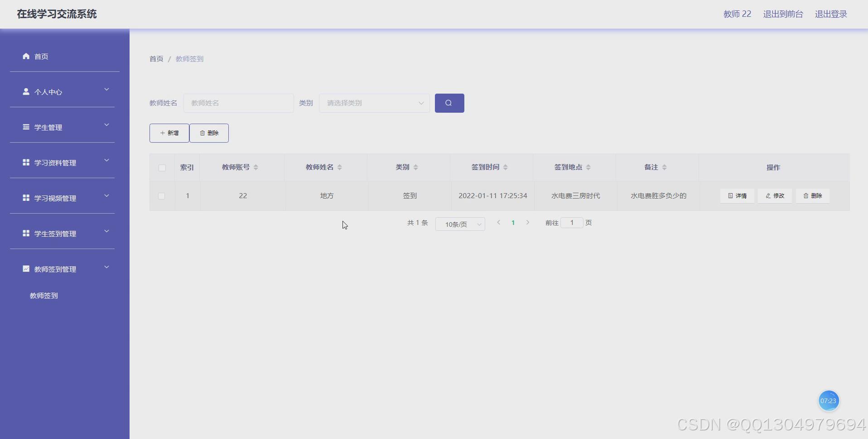
Task: Check the checkbox for row 1
Action: click(161, 196)
